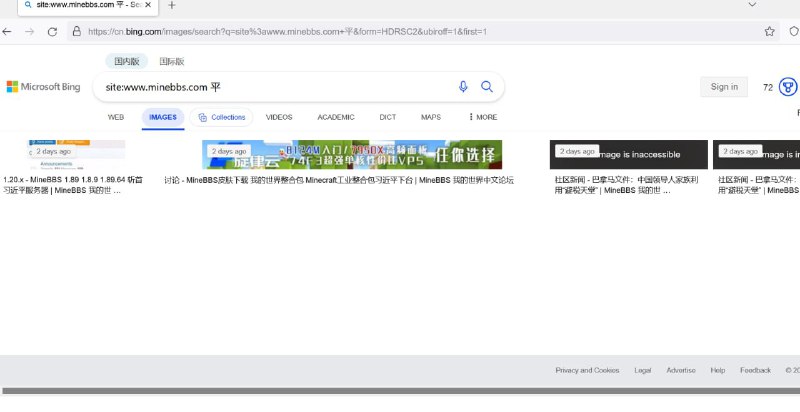The width and height of the screenshot is (800, 412).
Task: Click the rewards points count 72
Action: click(768, 87)
